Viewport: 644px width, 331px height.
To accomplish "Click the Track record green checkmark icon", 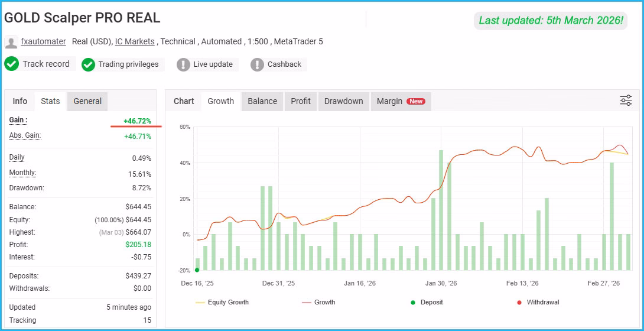I will pyautogui.click(x=11, y=64).
